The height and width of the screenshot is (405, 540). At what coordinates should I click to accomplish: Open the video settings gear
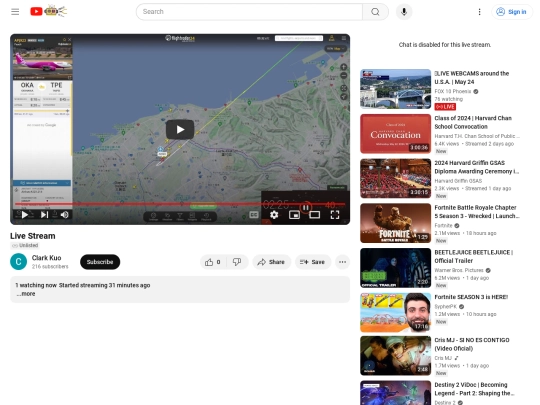(274, 215)
